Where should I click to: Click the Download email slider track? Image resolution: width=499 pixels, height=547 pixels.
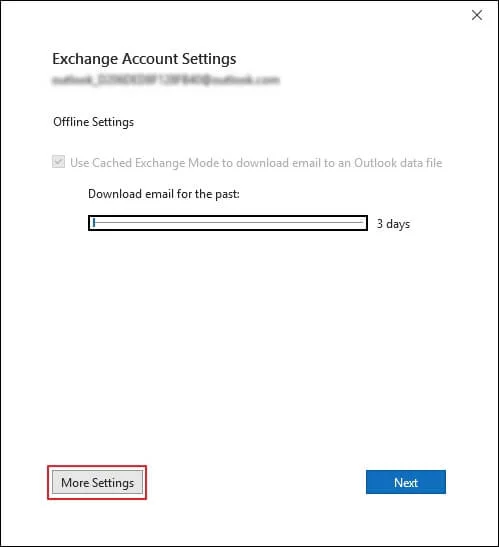point(228,223)
